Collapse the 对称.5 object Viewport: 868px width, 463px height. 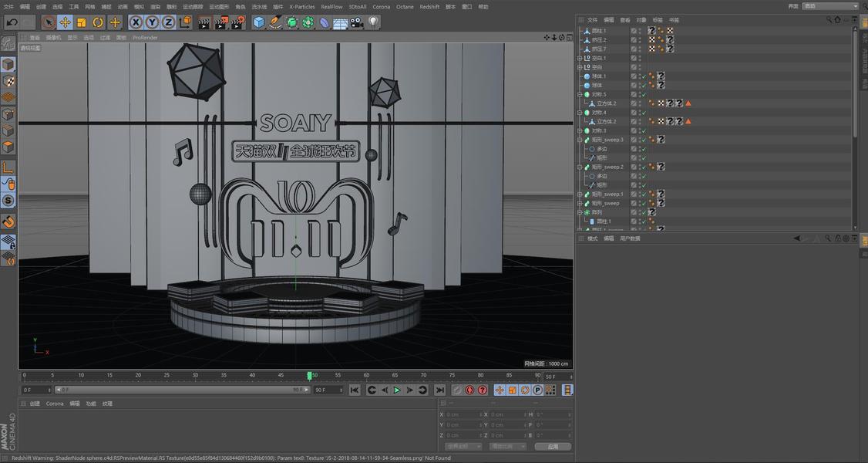[x=580, y=95]
